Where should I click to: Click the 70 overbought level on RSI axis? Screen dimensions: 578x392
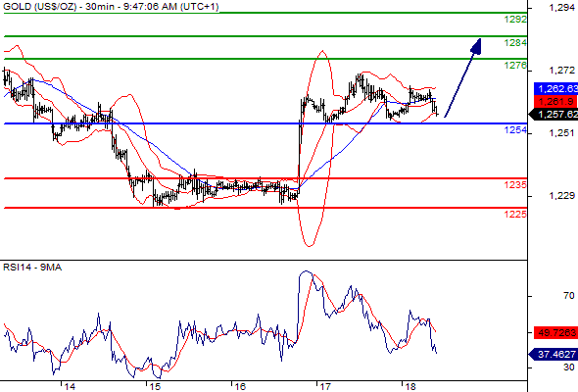569,296
